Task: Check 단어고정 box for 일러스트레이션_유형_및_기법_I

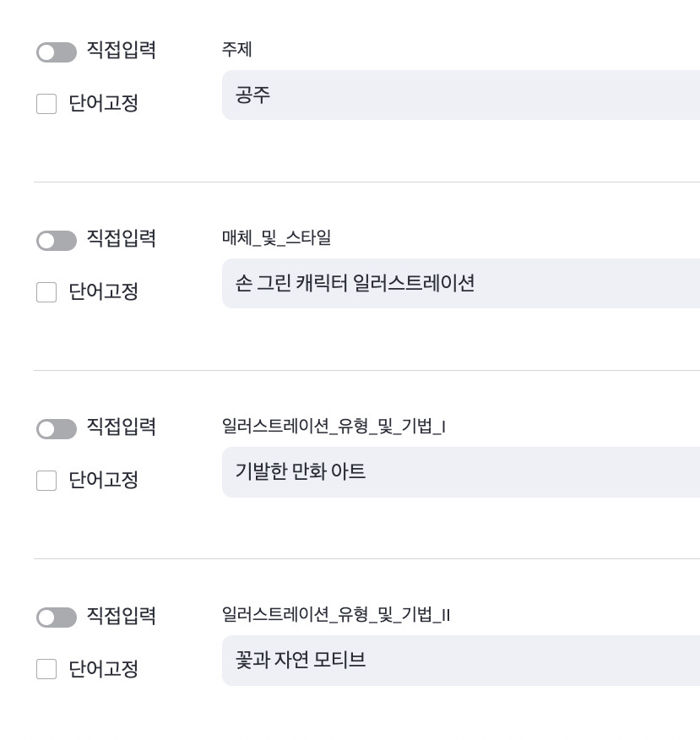Action: (46, 481)
